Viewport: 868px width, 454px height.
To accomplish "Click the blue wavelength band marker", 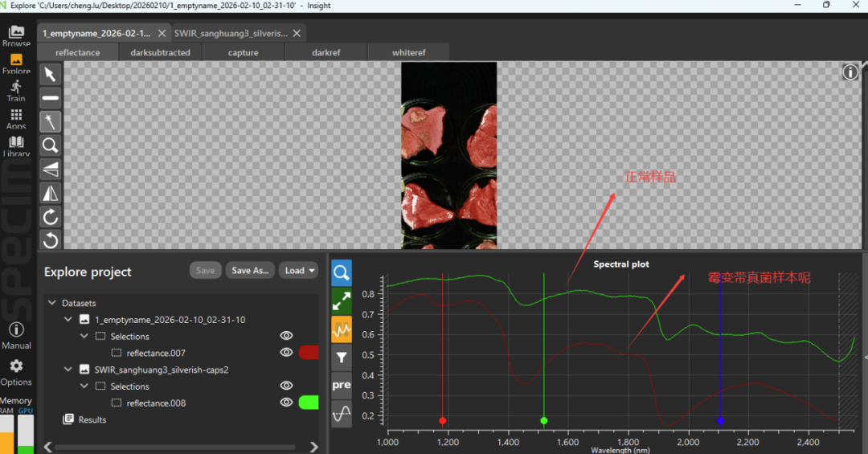I will click(720, 421).
